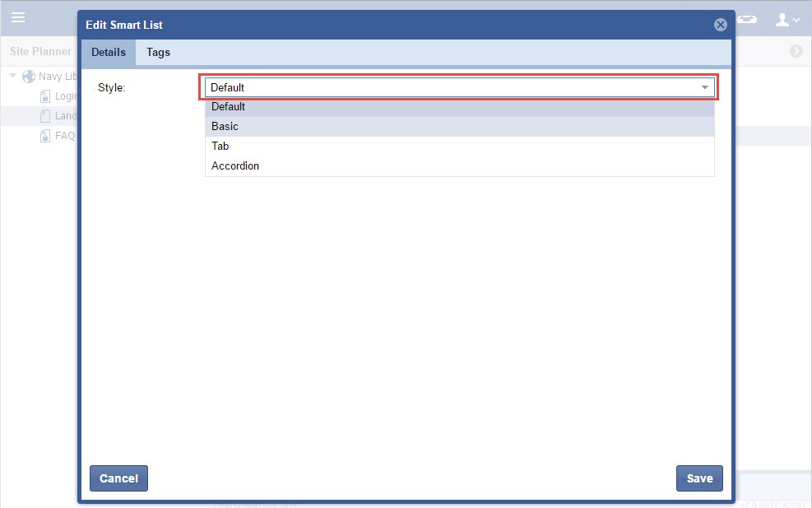Switch to the Tags tab
The height and width of the screenshot is (508, 812).
(158, 52)
